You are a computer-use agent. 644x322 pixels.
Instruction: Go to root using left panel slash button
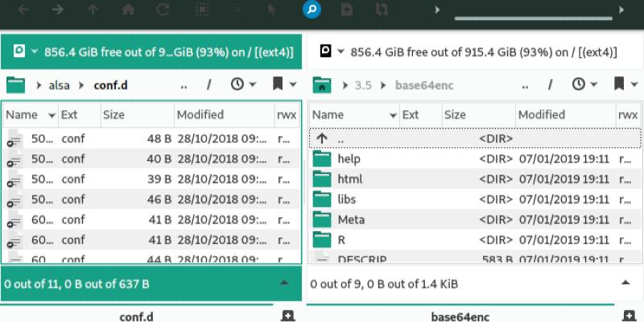click(208, 85)
